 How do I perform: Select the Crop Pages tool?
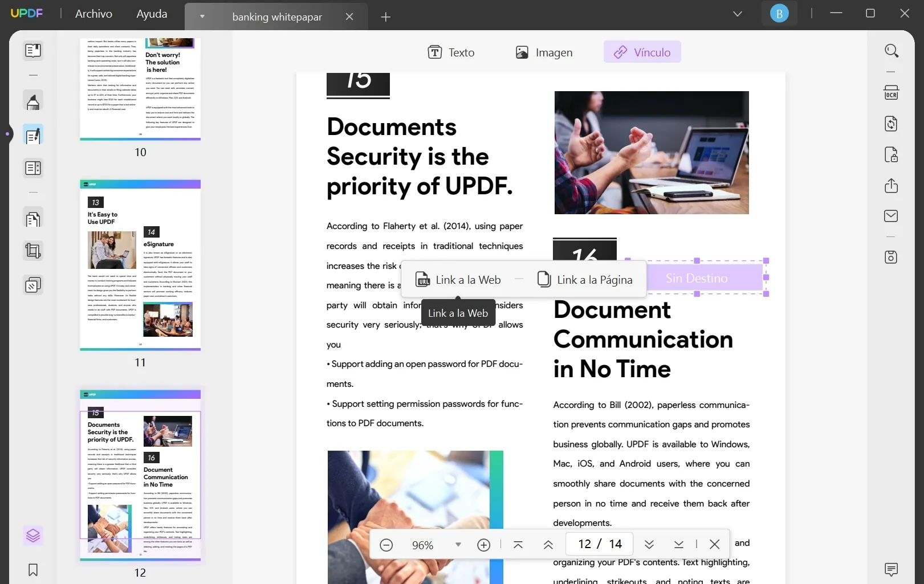pyautogui.click(x=33, y=251)
